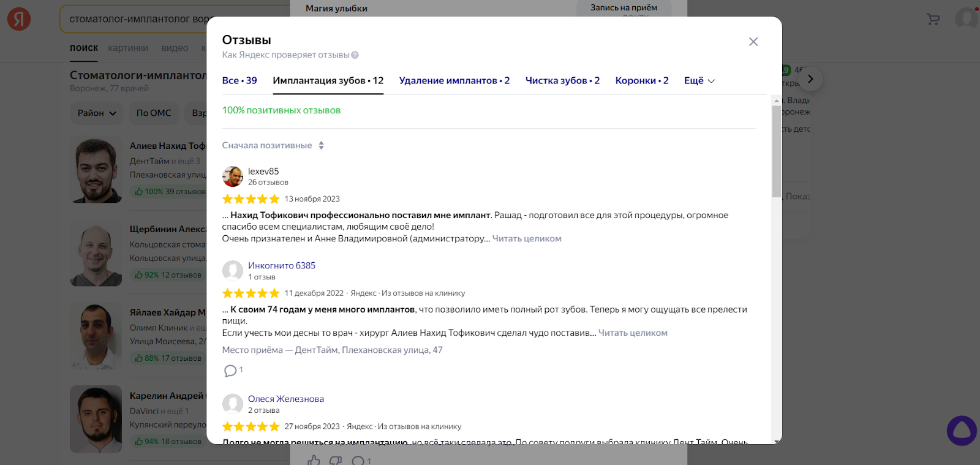Open Инкогнито 6385 profile link
The width and height of the screenshot is (980, 465).
click(282, 265)
